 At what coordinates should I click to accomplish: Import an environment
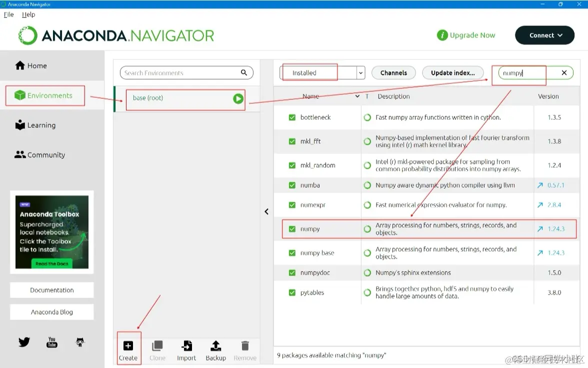pyautogui.click(x=186, y=351)
